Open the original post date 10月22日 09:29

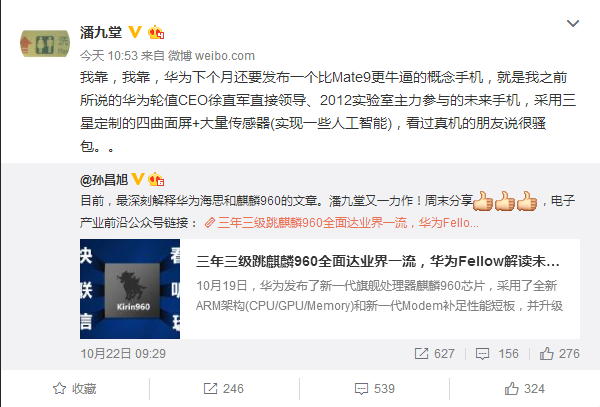123,353
